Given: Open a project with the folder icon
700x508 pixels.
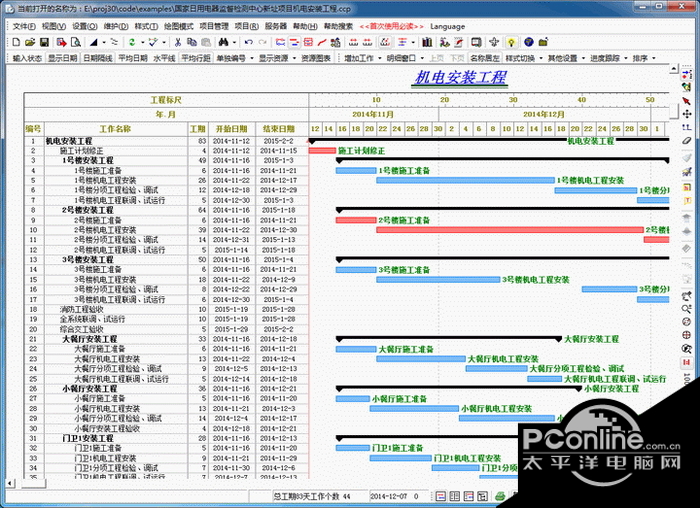Looking at the screenshot, I should coord(30,42).
